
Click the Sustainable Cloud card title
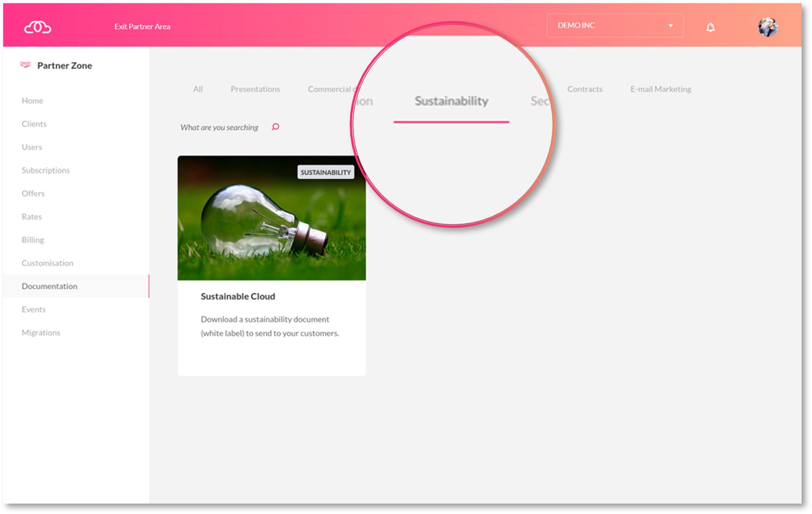pos(238,297)
